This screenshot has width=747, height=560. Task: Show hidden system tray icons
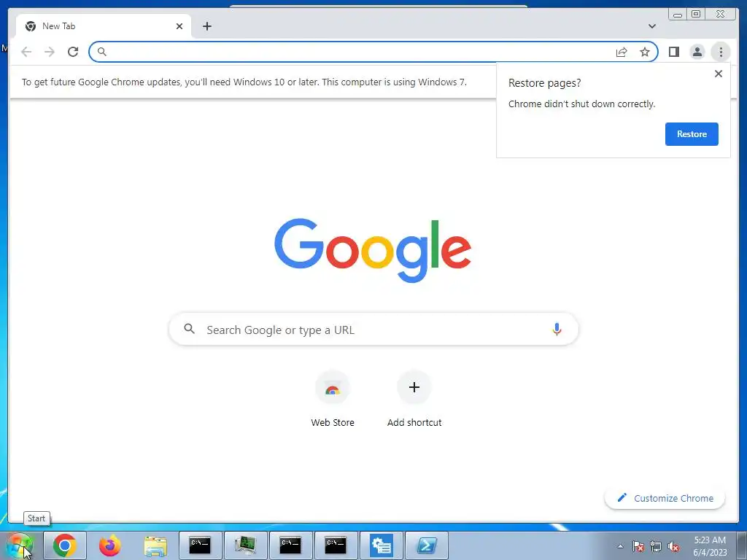coord(620,546)
